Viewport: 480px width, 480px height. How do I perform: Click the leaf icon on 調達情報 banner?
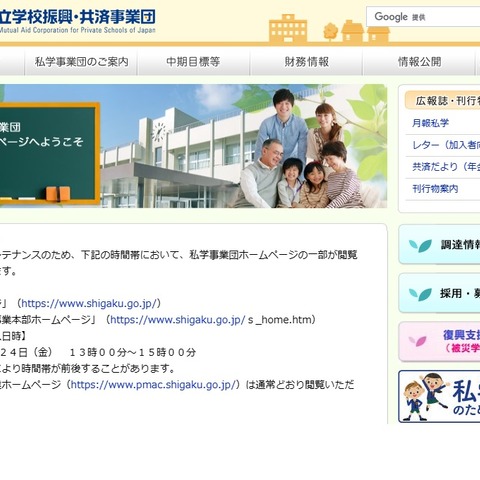[x=420, y=246]
